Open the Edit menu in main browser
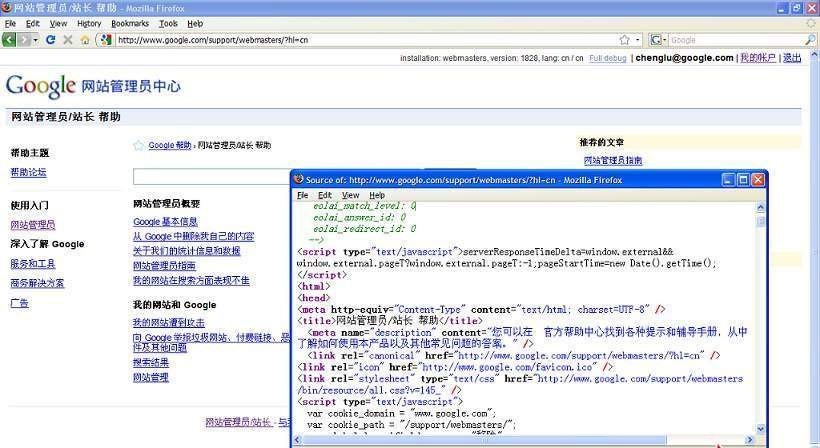820x448 pixels. [33, 24]
